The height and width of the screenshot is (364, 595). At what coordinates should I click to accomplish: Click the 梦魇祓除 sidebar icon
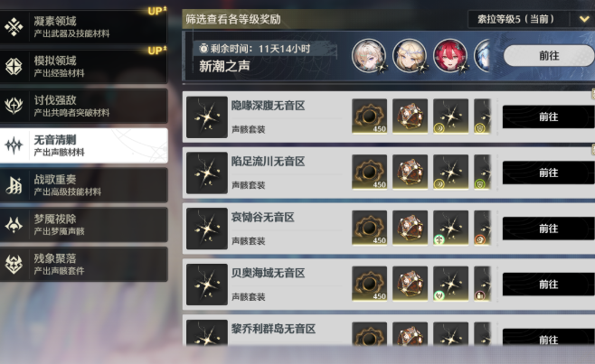[x=14, y=225]
